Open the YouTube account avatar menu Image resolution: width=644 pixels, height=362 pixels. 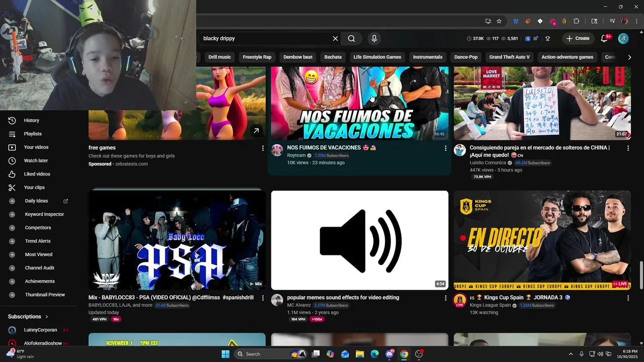point(623,38)
